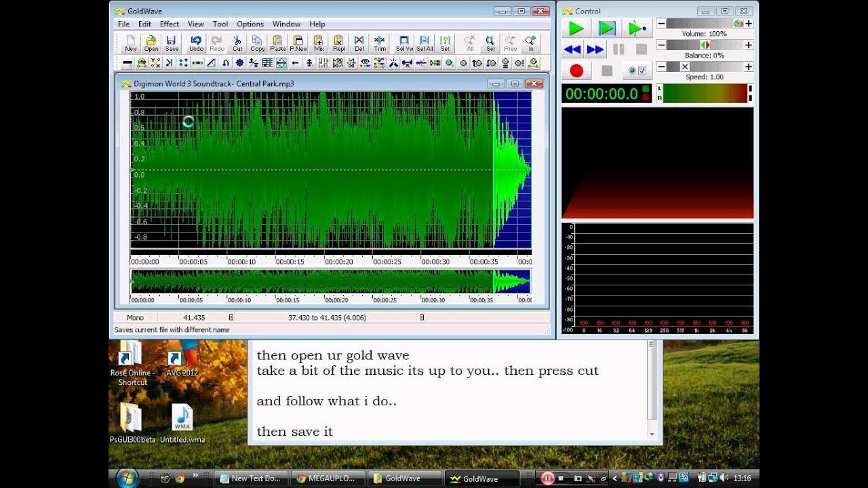
Task: Click the waveform overview strip below the timeline
Action: [330, 281]
